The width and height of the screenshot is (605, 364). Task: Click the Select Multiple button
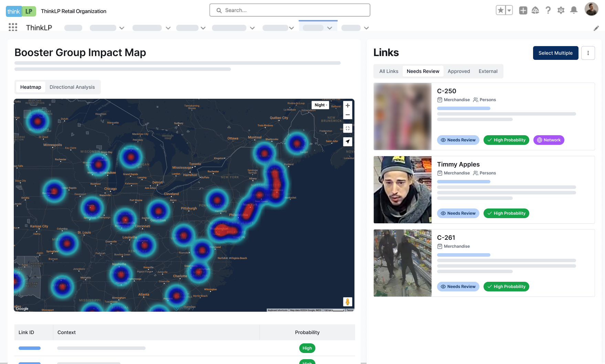pyautogui.click(x=555, y=53)
